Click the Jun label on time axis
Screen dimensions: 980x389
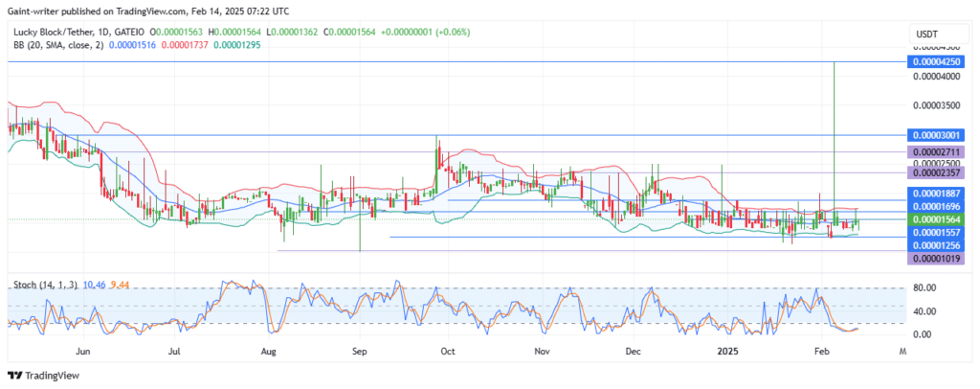pyautogui.click(x=83, y=352)
